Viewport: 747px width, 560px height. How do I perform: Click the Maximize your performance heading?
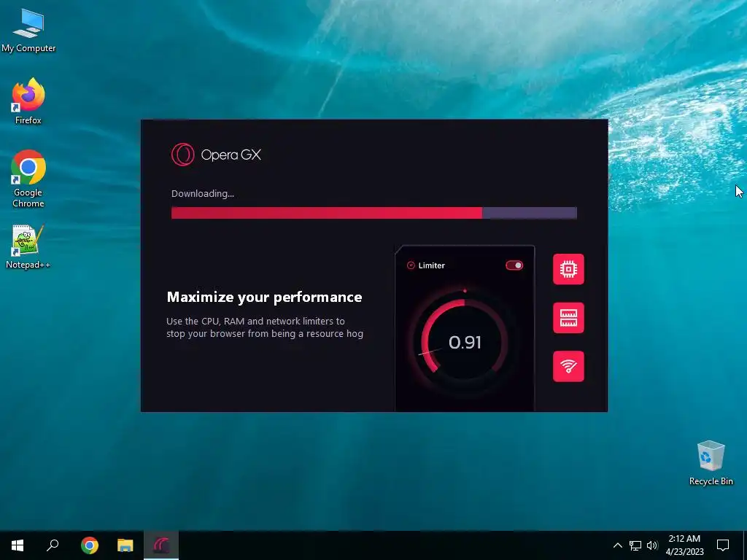[x=264, y=297]
